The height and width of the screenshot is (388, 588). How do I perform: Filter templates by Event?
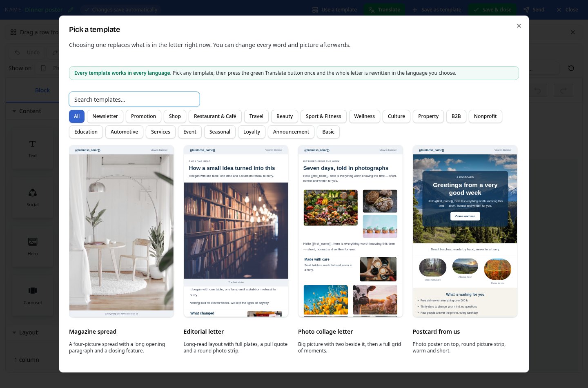coord(190,132)
